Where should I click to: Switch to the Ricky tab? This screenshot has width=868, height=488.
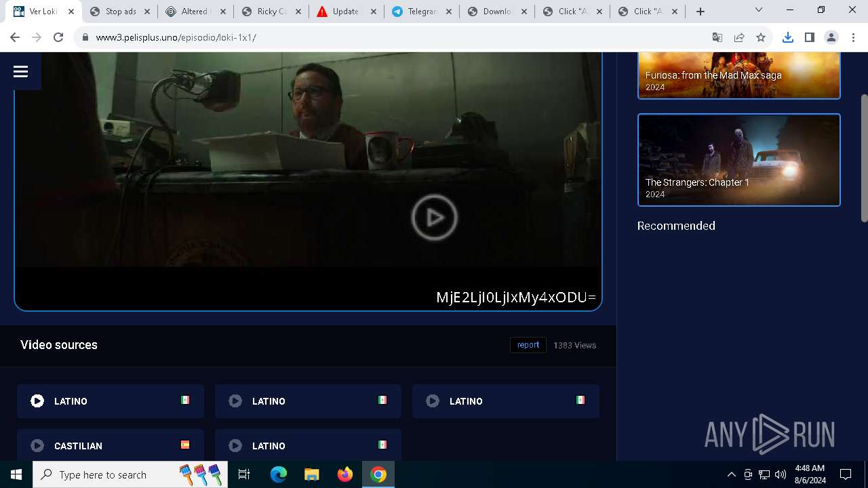[271, 12]
